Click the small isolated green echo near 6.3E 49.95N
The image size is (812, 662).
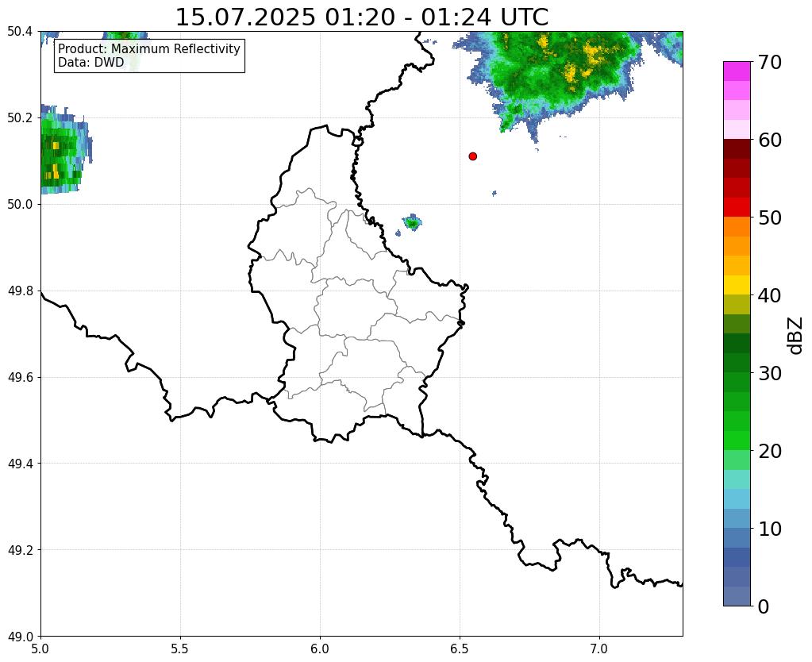[412, 223]
